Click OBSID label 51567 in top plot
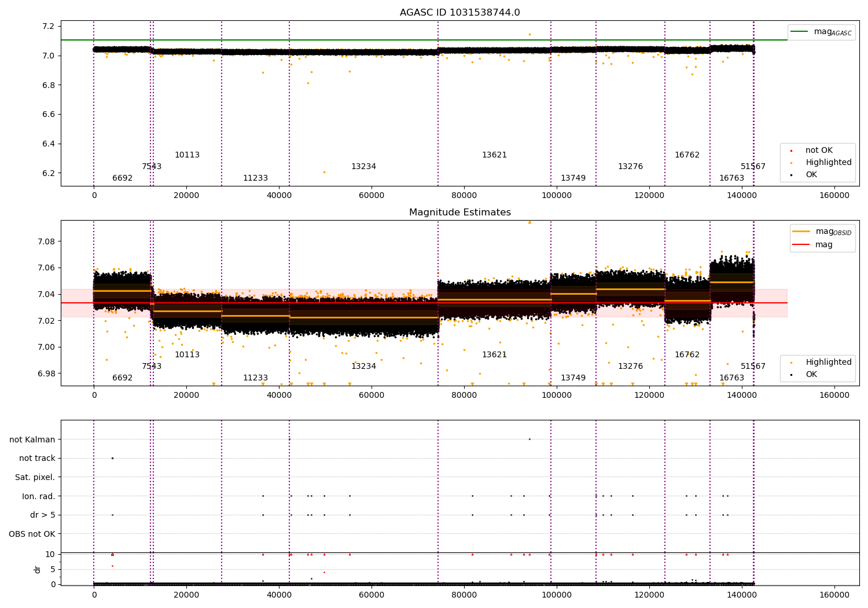This screenshot has width=868, height=608. (753, 167)
